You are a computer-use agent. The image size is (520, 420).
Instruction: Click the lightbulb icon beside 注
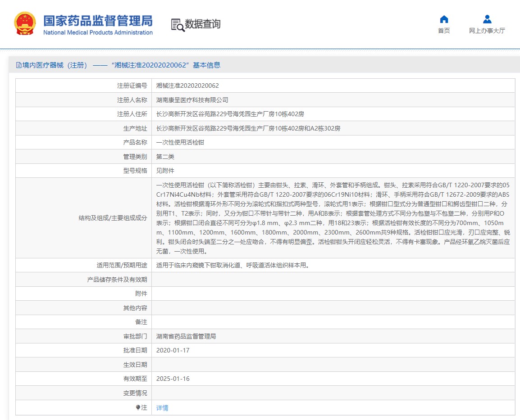point(138,407)
